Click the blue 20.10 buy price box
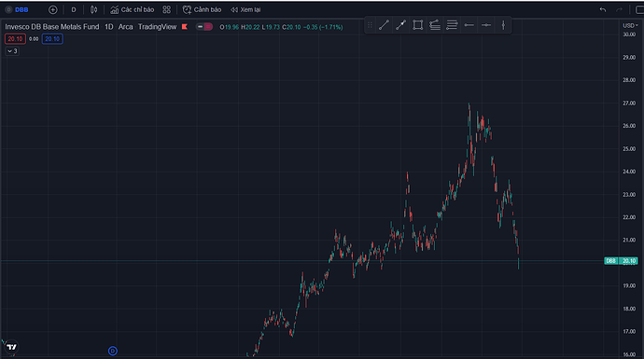Screen dimensions: 644x359 click(52, 39)
